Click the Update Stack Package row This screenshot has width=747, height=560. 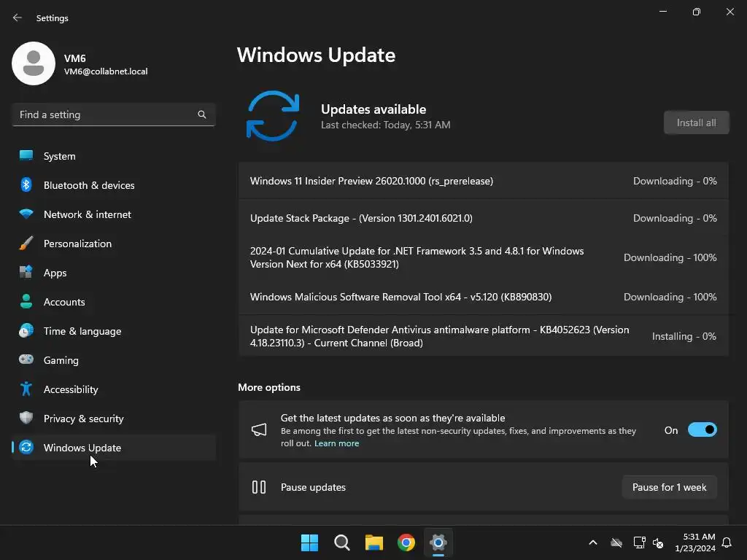(x=484, y=218)
